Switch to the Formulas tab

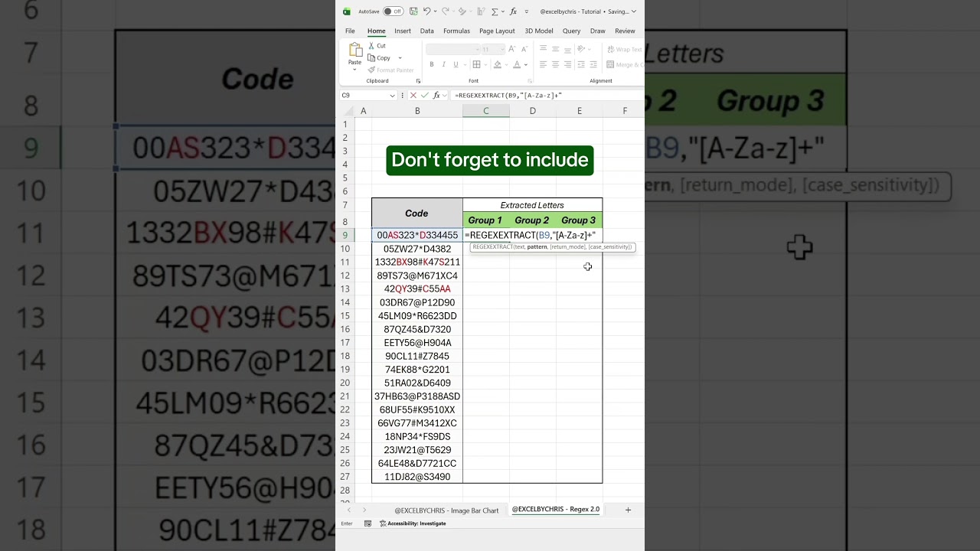pos(456,31)
